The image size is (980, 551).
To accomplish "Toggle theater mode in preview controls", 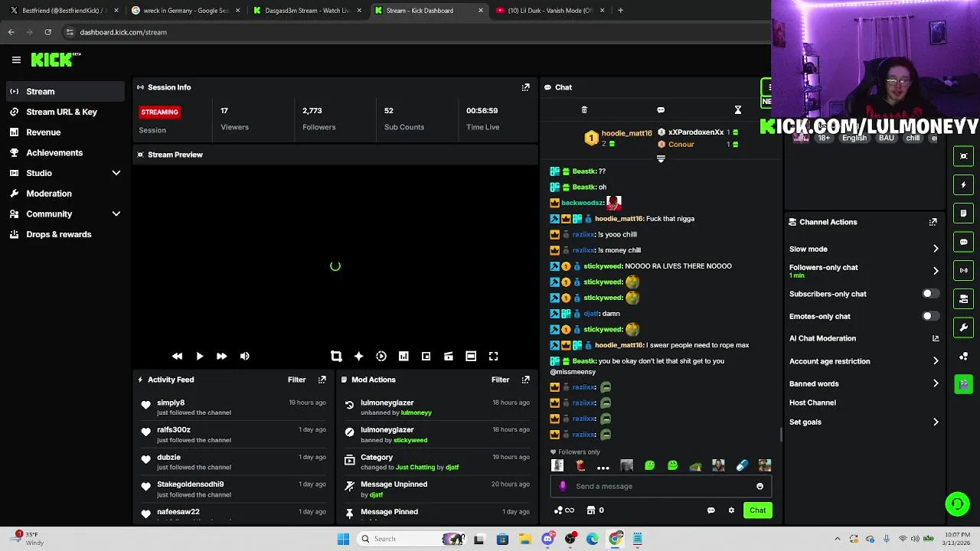I will pyautogui.click(x=471, y=357).
